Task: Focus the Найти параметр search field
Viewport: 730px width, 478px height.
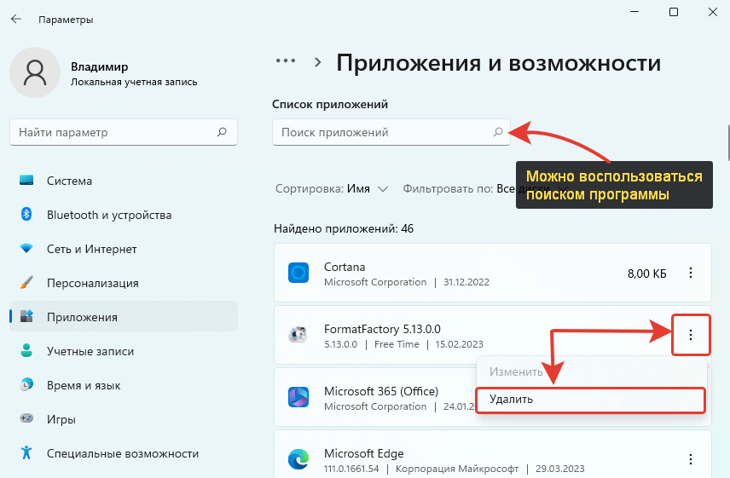Action: click(x=123, y=132)
